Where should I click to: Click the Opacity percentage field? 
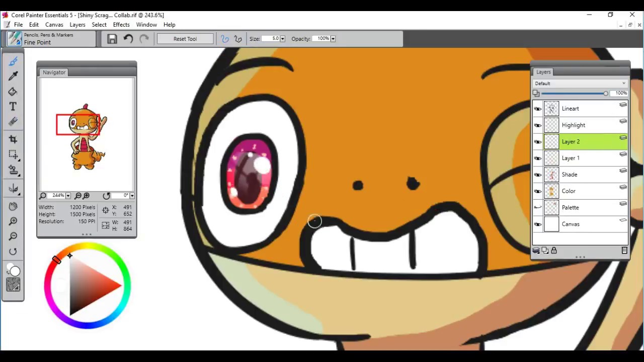(320, 39)
